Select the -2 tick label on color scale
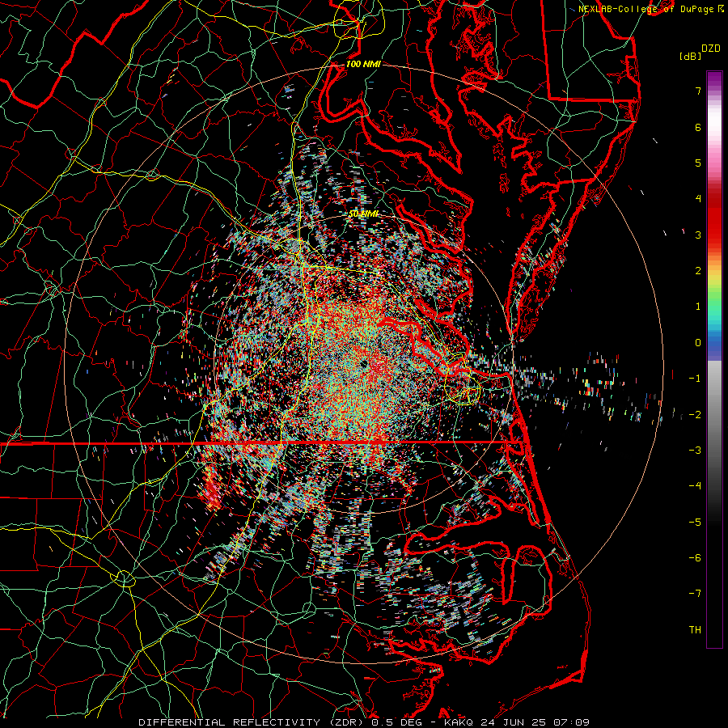 pyautogui.click(x=695, y=414)
